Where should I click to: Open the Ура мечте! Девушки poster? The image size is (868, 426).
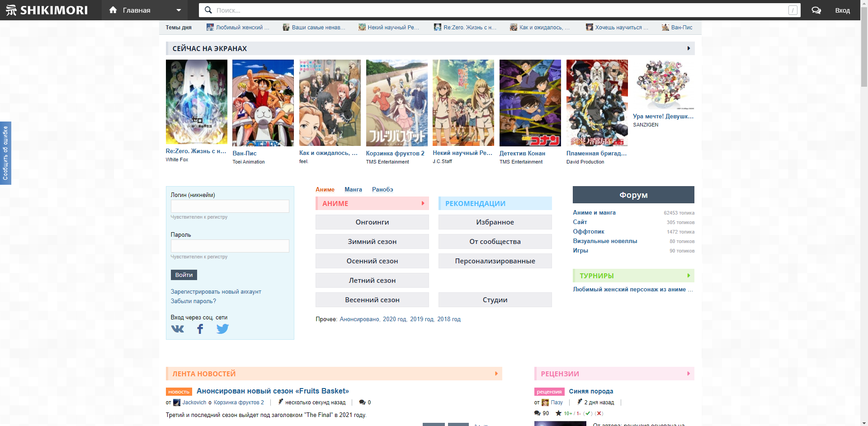pos(664,84)
